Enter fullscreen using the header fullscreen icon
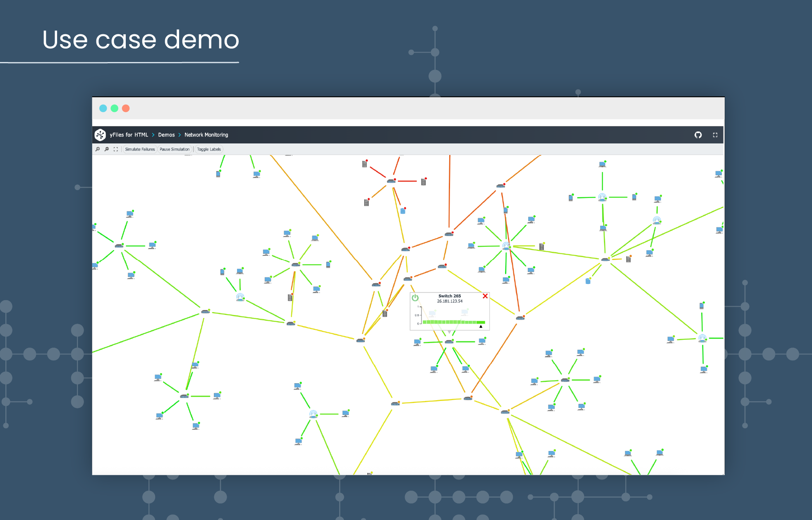 tap(715, 135)
